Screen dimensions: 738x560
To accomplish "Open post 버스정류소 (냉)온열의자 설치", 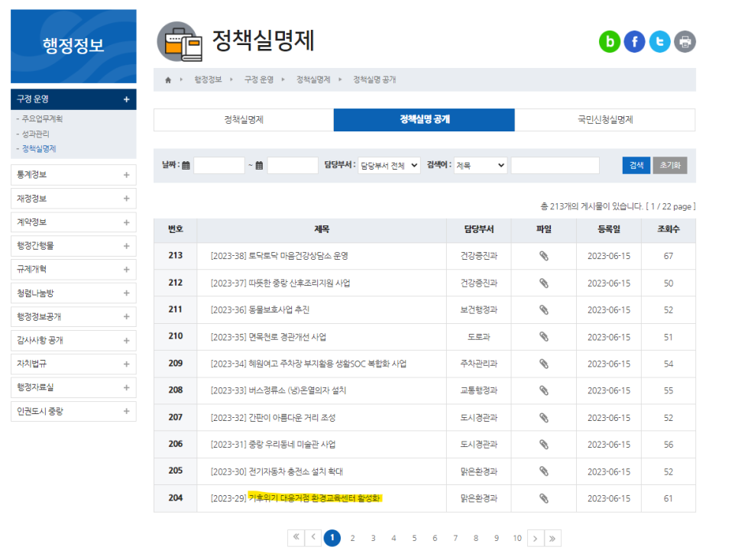I will [x=278, y=390].
